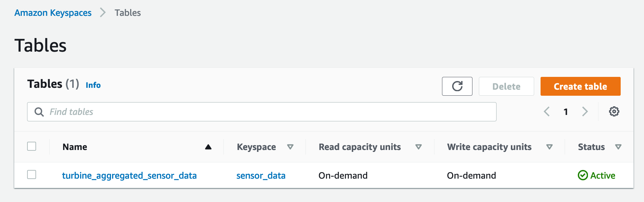Viewport: 644px width, 202px height.
Task: Click the Active status check icon
Action: [583, 175]
